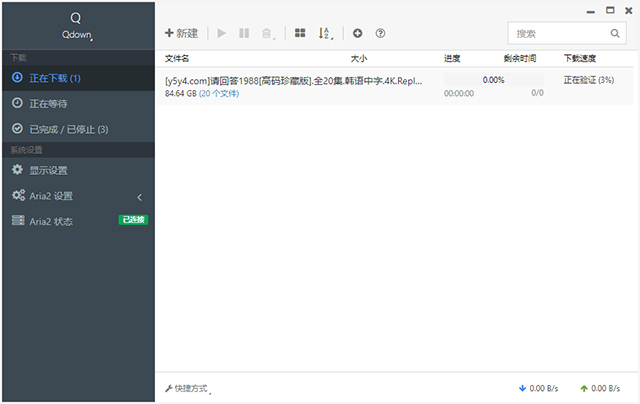Screen dimensions: 640x404
Task: Open the A-Z sort order dropdown
Action: pos(325,33)
